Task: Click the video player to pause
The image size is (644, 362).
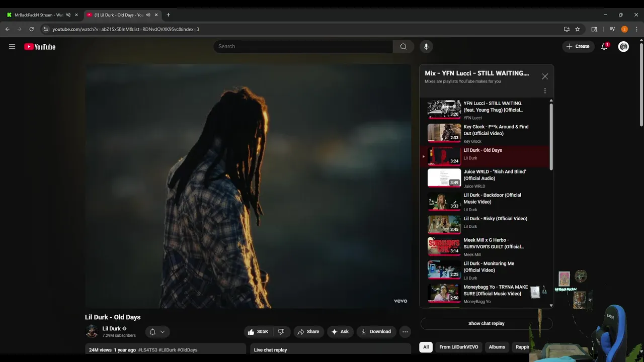Action: (248, 186)
